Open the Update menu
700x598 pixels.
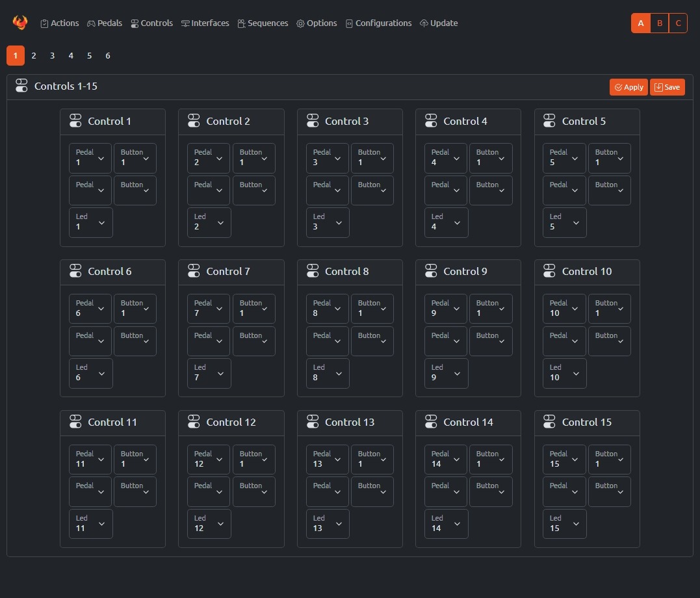coord(439,23)
